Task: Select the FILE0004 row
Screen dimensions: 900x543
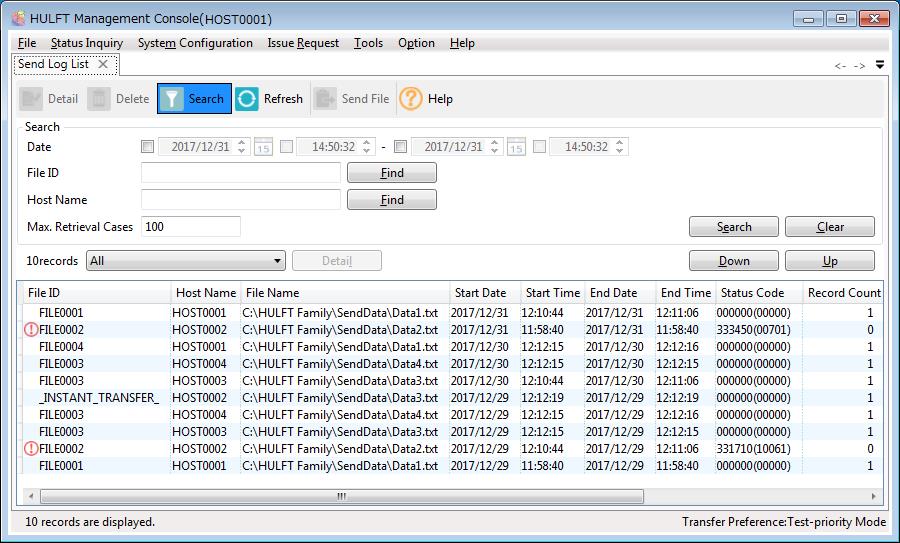Action: pyautogui.click(x=452, y=347)
